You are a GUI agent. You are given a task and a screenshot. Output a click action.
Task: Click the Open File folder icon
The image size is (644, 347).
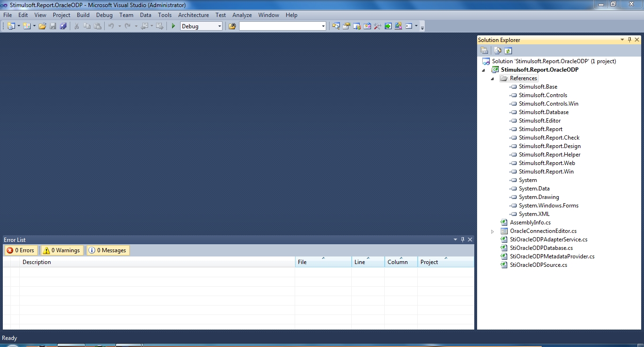click(42, 26)
